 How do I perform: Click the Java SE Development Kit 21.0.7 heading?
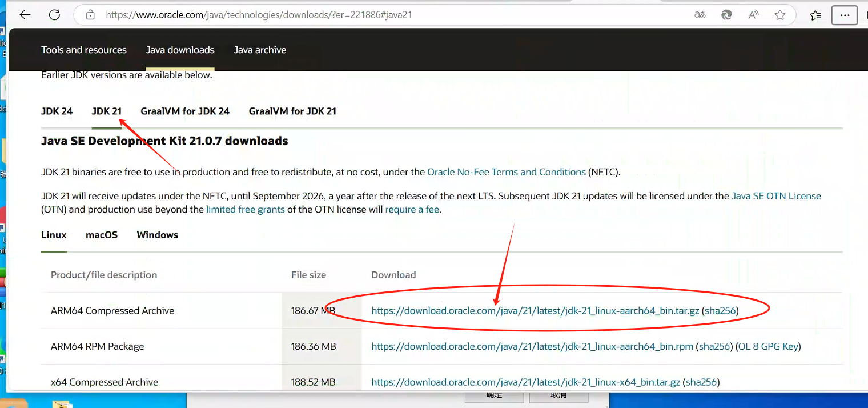point(164,141)
